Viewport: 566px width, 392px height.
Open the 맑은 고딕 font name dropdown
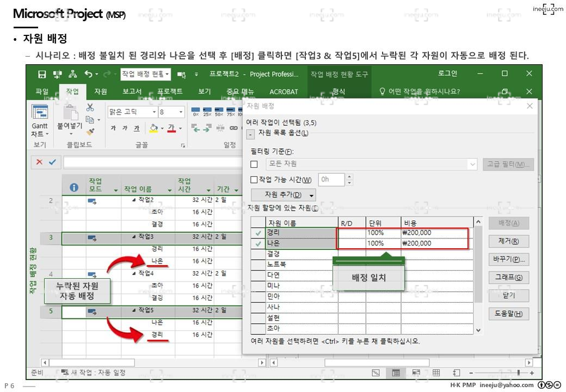click(154, 112)
